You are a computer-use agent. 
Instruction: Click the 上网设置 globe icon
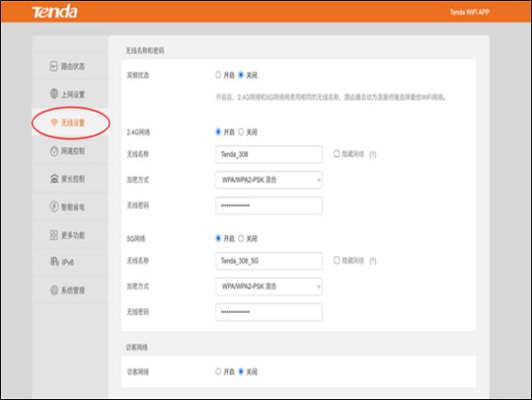click(54, 93)
